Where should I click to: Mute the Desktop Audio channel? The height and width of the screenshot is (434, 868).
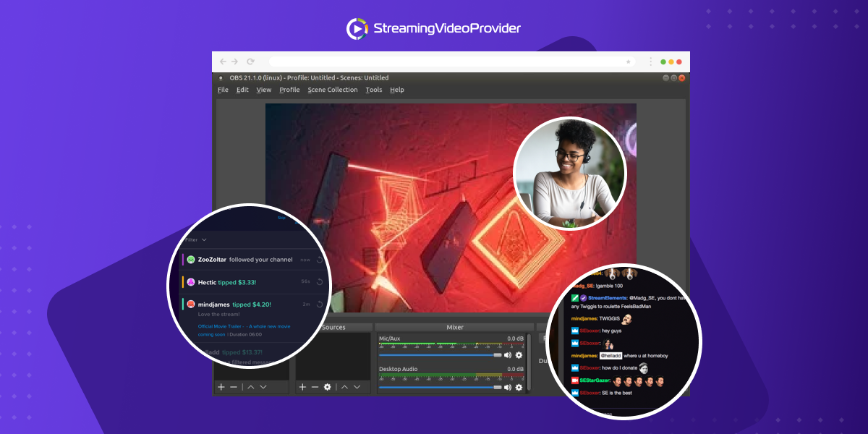coord(508,387)
